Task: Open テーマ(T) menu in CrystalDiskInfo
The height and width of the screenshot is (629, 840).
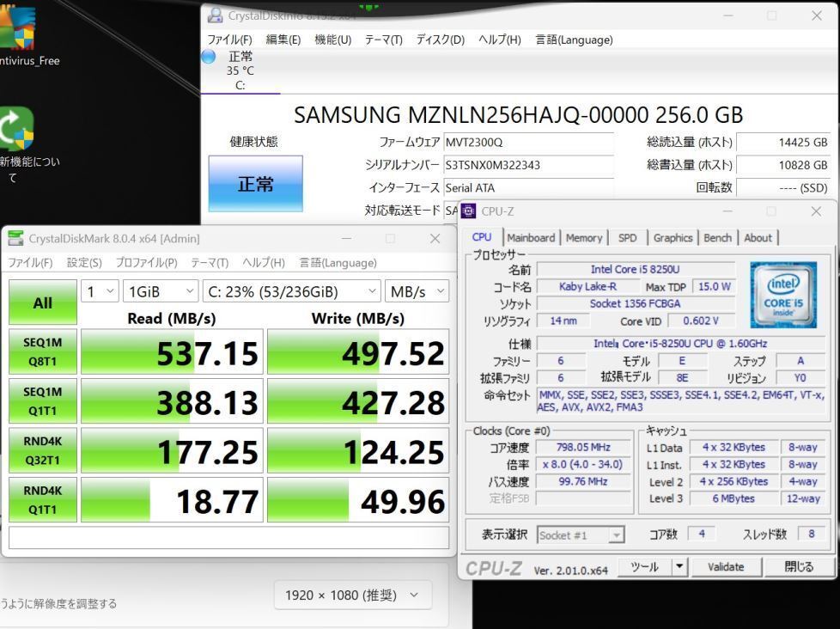Action: tap(384, 40)
